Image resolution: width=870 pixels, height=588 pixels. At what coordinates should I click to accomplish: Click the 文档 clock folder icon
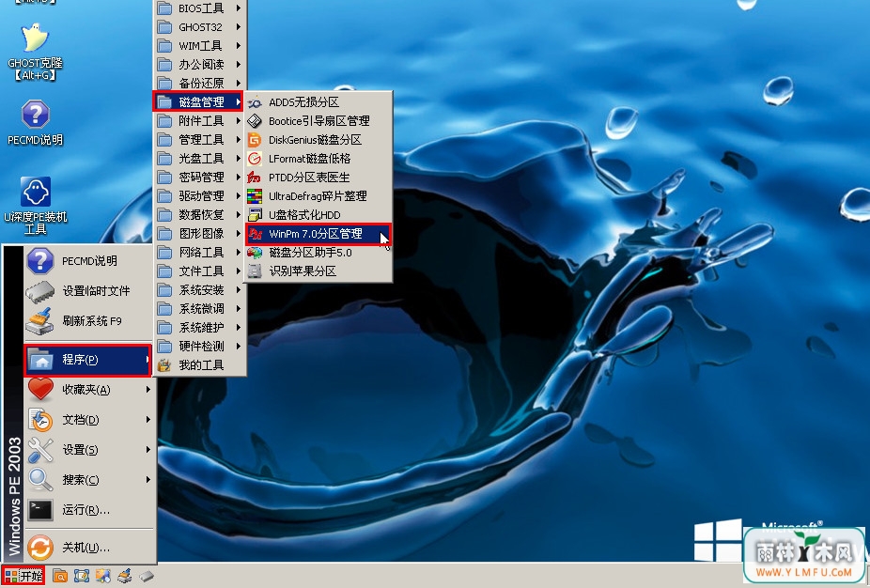(x=40, y=420)
